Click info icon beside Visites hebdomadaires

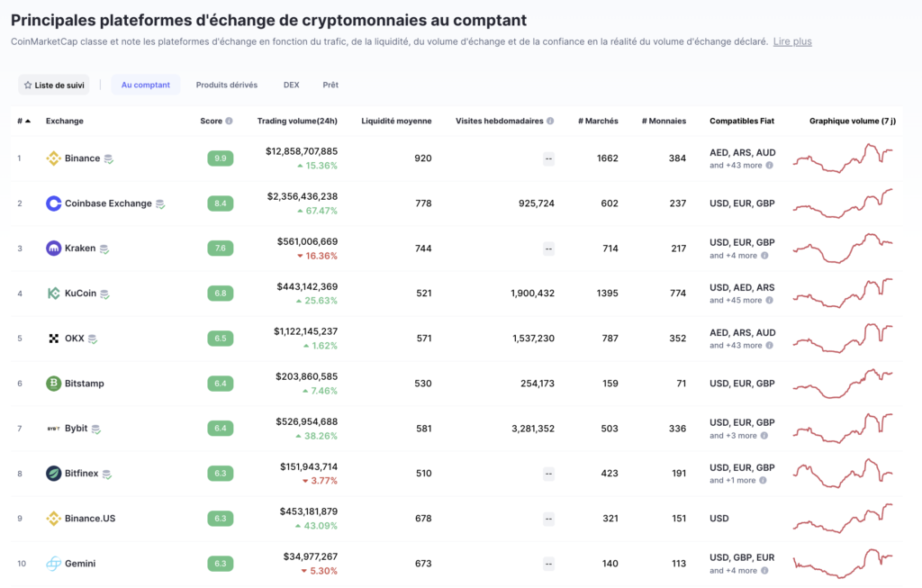[x=550, y=122]
